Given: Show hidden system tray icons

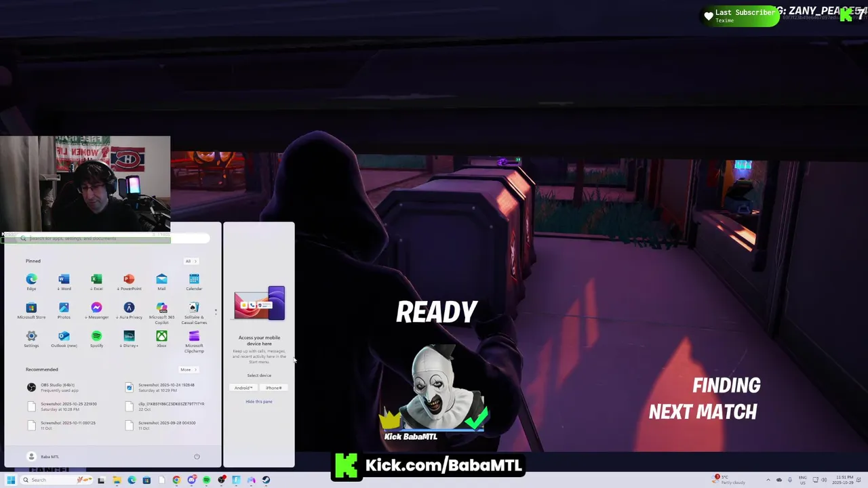Looking at the screenshot, I should pos(768,480).
